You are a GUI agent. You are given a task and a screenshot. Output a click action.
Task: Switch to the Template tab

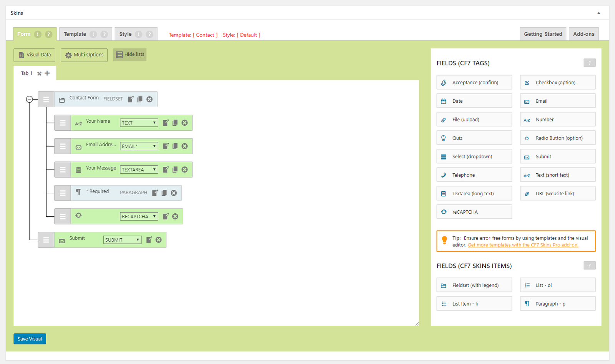click(75, 34)
